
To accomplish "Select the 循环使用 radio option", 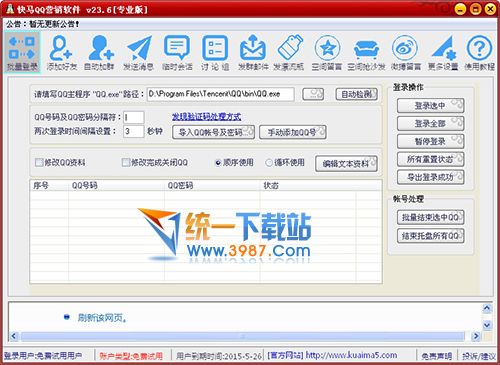I will click(269, 163).
